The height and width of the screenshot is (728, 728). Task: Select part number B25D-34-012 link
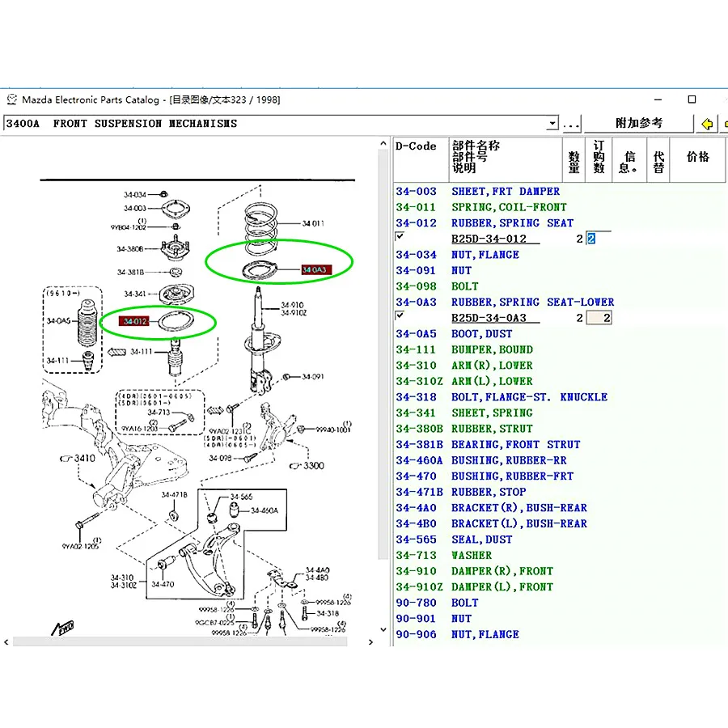point(489,239)
